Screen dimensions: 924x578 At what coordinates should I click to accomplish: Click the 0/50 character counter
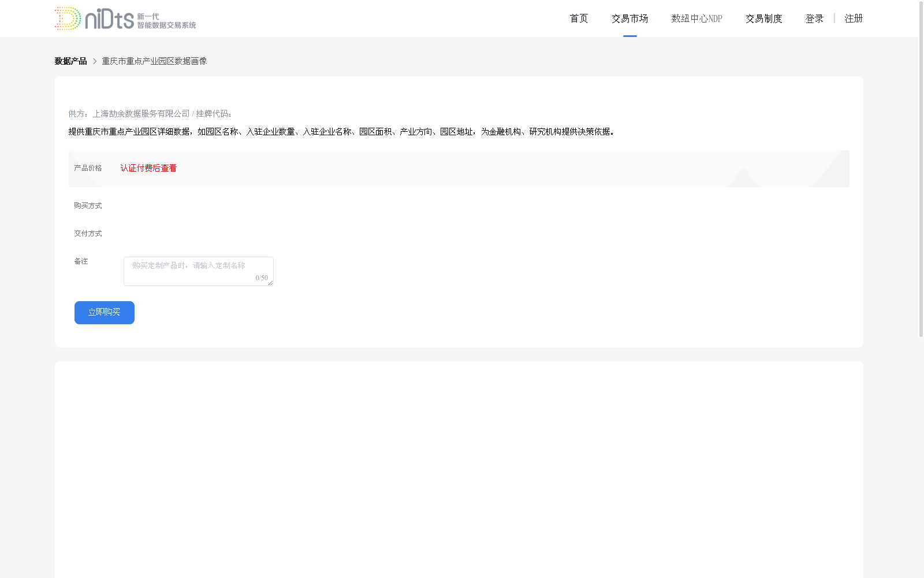click(x=262, y=278)
